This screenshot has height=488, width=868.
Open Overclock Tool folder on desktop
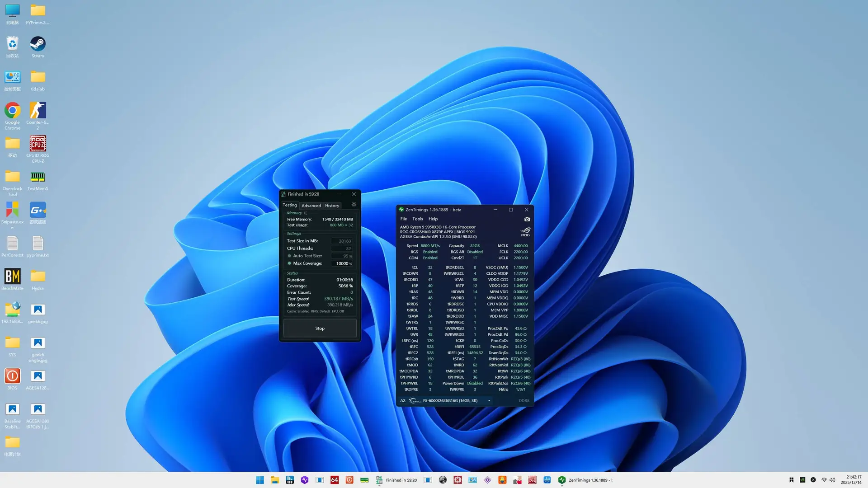(12, 183)
